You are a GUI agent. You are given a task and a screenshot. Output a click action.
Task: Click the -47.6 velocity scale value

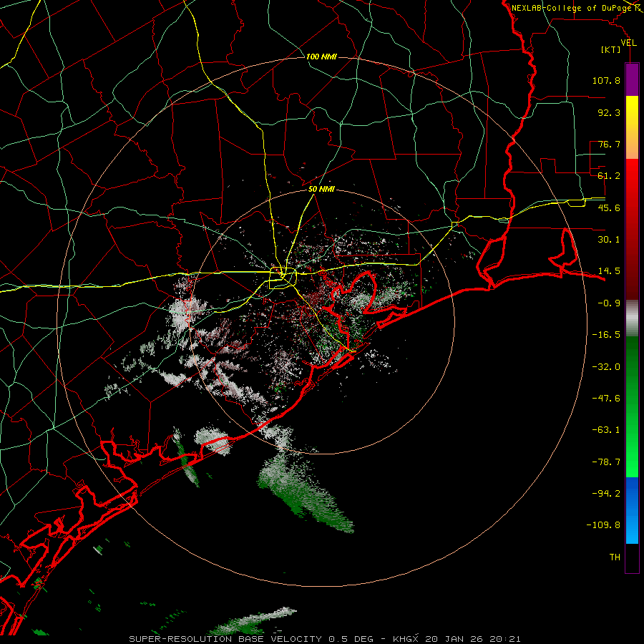(x=606, y=399)
